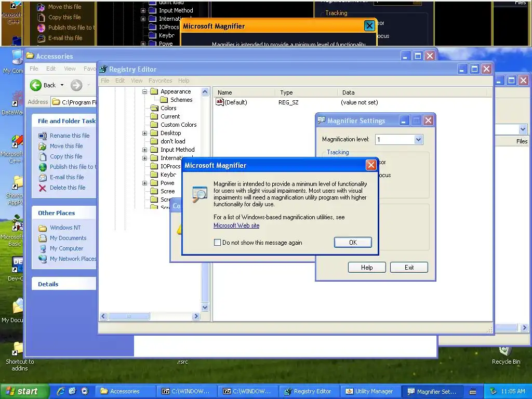Expand the Details panel header
Screen dimensions: 532x399
click(64, 284)
